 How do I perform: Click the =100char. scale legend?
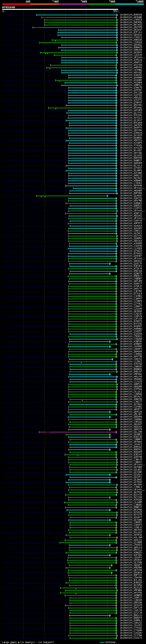click(109, 642)
